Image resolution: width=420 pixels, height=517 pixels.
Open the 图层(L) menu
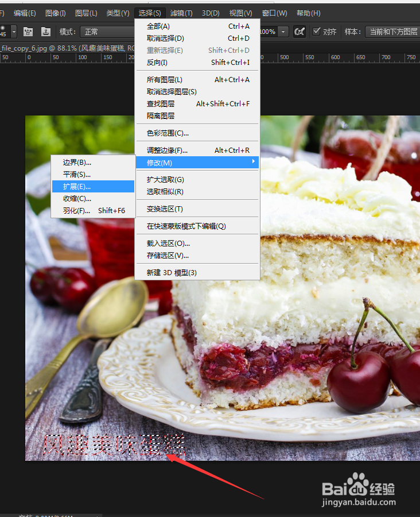(86, 13)
